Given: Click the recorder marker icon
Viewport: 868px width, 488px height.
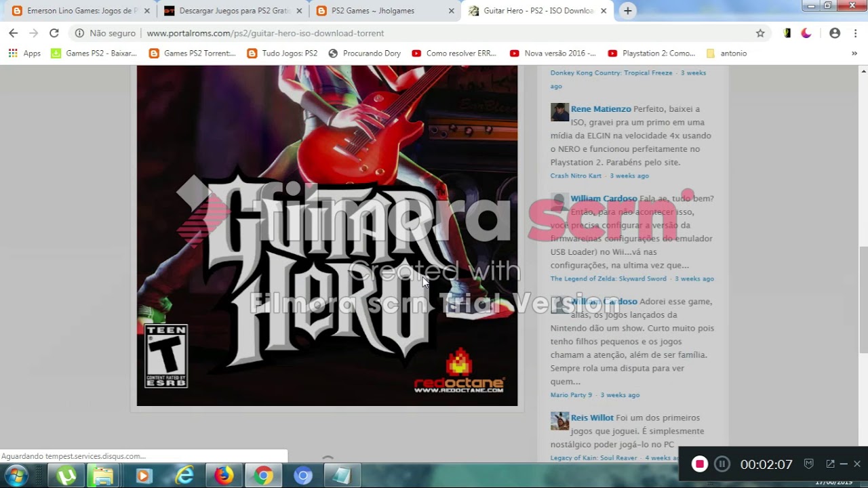Looking at the screenshot, I should 808,464.
